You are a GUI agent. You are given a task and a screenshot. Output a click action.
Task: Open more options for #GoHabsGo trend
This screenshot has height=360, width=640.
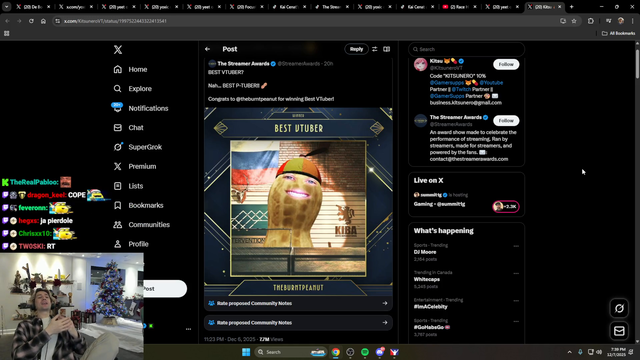(516, 322)
